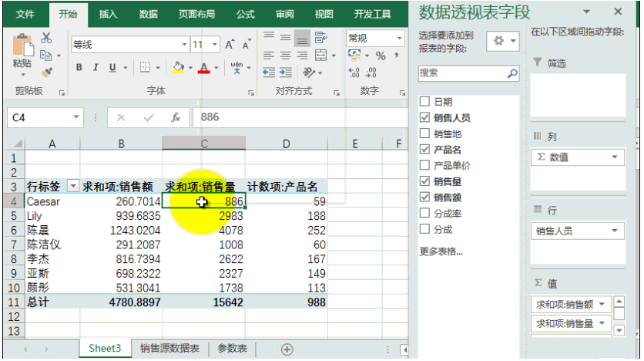Click the Format Painter brush icon
Viewport: 644px width, 361px height.
pos(46,73)
